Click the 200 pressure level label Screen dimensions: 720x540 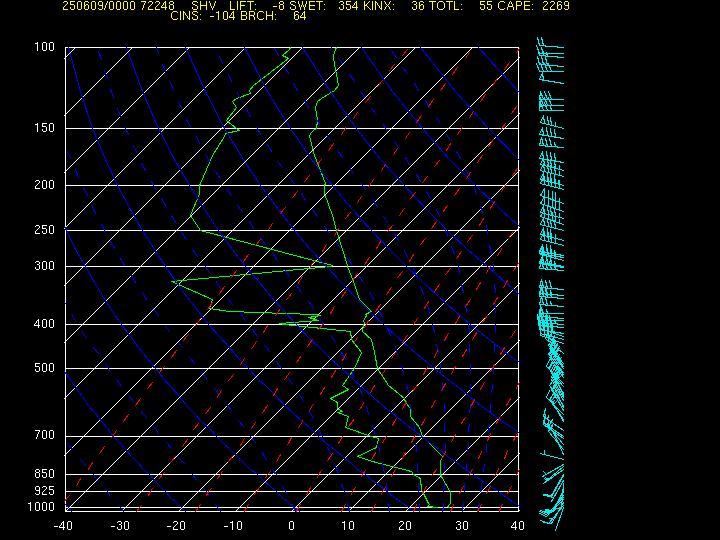coord(45,185)
